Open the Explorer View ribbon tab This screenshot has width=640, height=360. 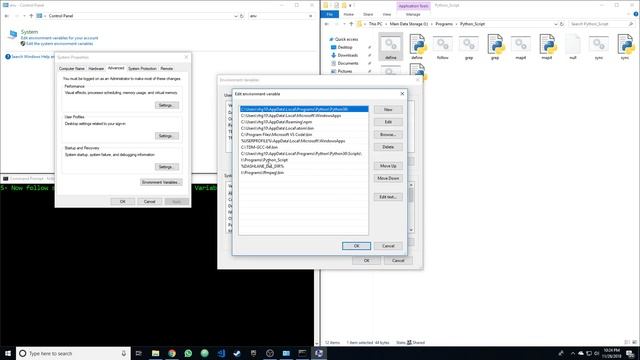(x=387, y=14)
